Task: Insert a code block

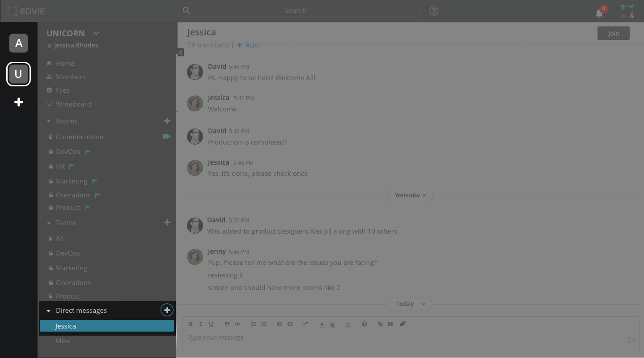Action: pyautogui.click(x=237, y=324)
